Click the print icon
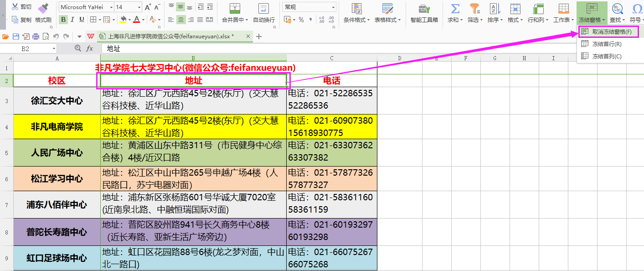This screenshot has width=644, height=271. click(36, 36)
